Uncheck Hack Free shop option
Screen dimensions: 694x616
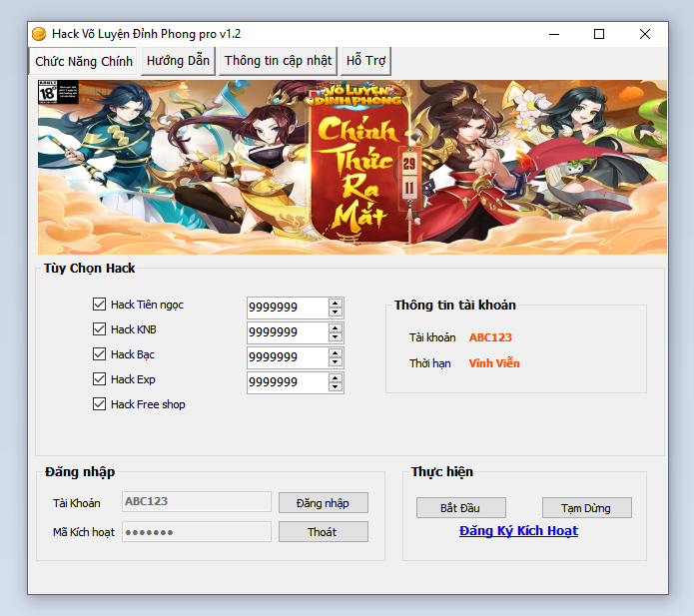[99, 404]
